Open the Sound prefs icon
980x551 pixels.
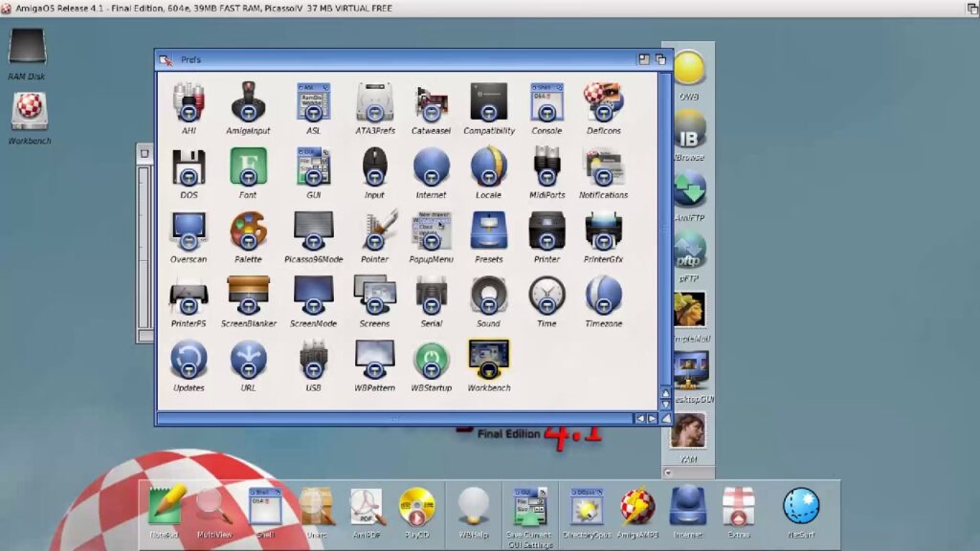pos(488,298)
